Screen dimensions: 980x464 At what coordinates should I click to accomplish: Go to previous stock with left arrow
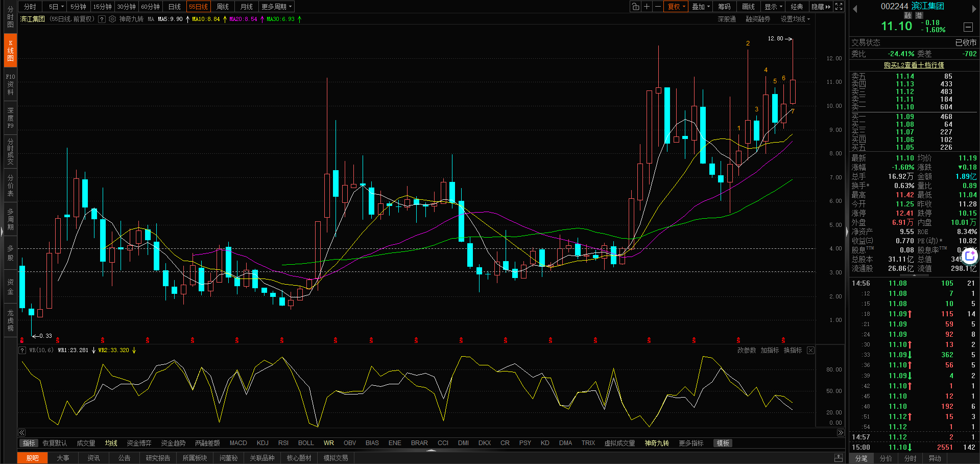pos(855,9)
